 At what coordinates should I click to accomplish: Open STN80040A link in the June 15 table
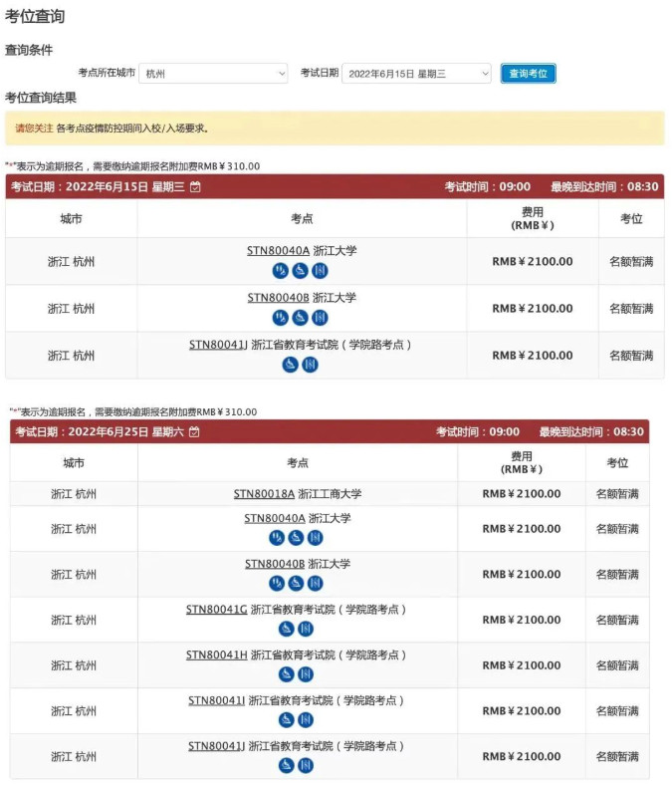(x=278, y=251)
